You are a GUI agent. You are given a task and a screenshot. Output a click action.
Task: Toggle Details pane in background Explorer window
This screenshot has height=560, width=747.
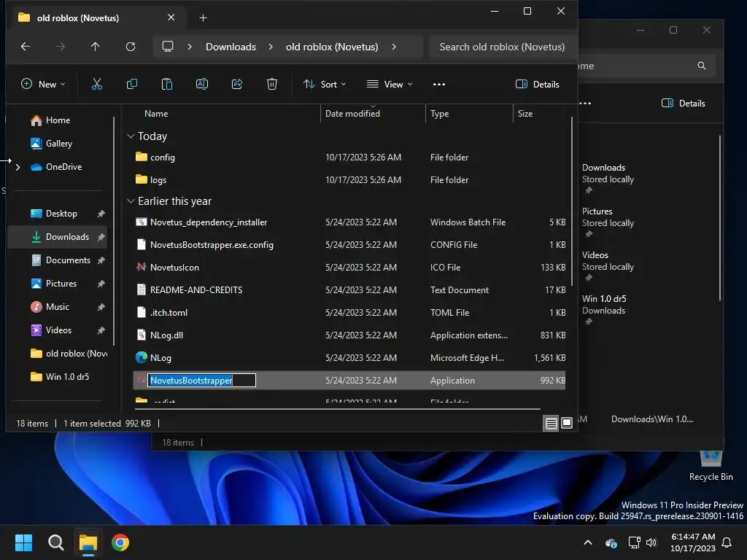(x=683, y=104)
